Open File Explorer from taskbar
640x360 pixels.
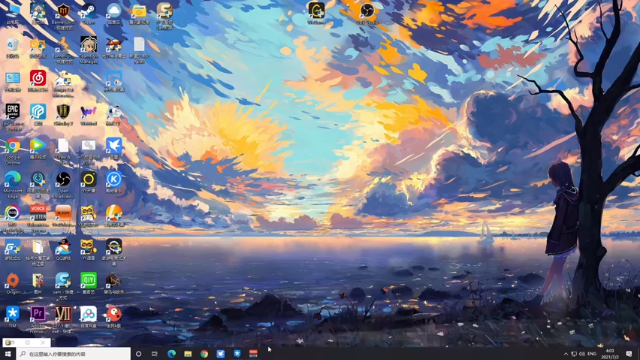coord(188,354)
